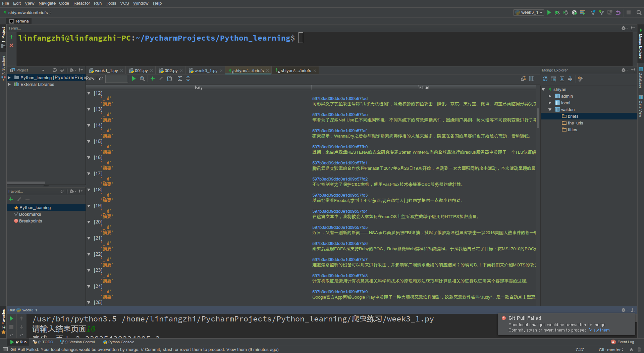Screen dimensions: 644x353
Task: Switch results to tree view
Action: pyautogui.click(x=523, y=79)
